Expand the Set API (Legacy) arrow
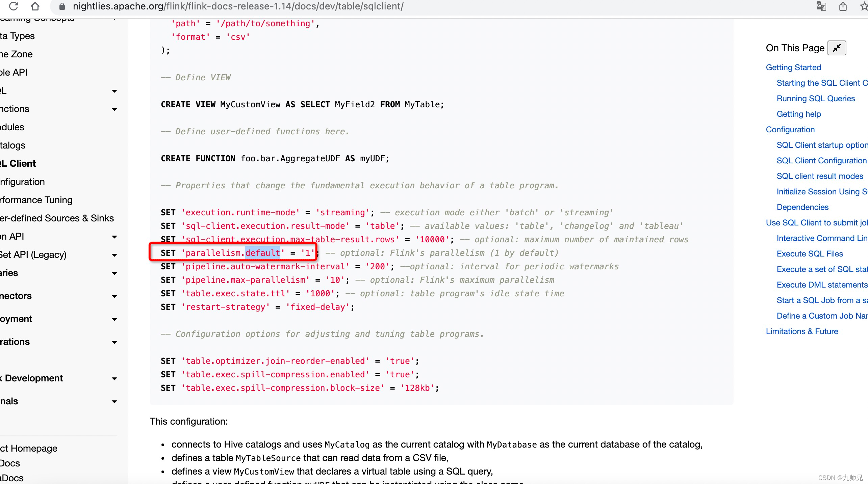 114,255
